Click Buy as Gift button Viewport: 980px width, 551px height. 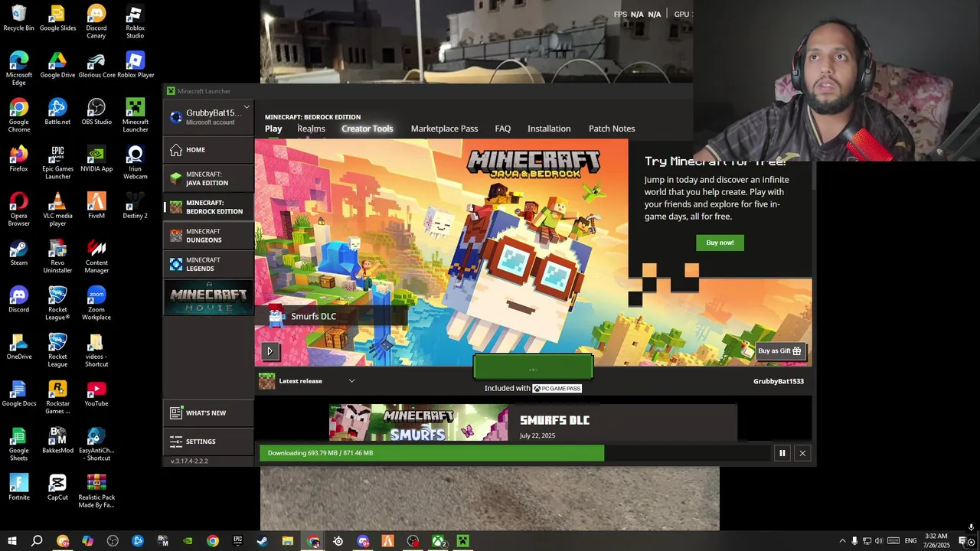coord(779,351)
